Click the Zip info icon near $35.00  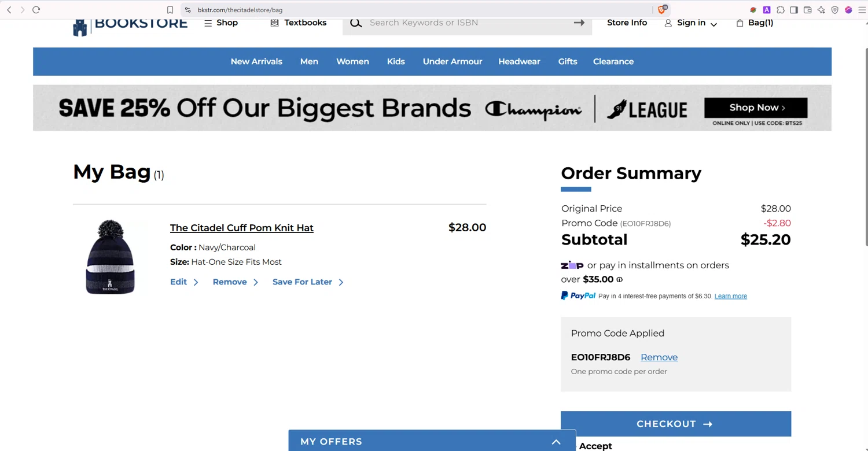(619, 280)
